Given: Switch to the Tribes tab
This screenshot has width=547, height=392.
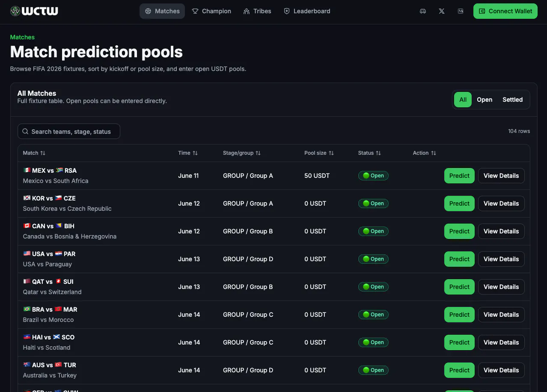Looking at the screenshot, I should 257,11.
